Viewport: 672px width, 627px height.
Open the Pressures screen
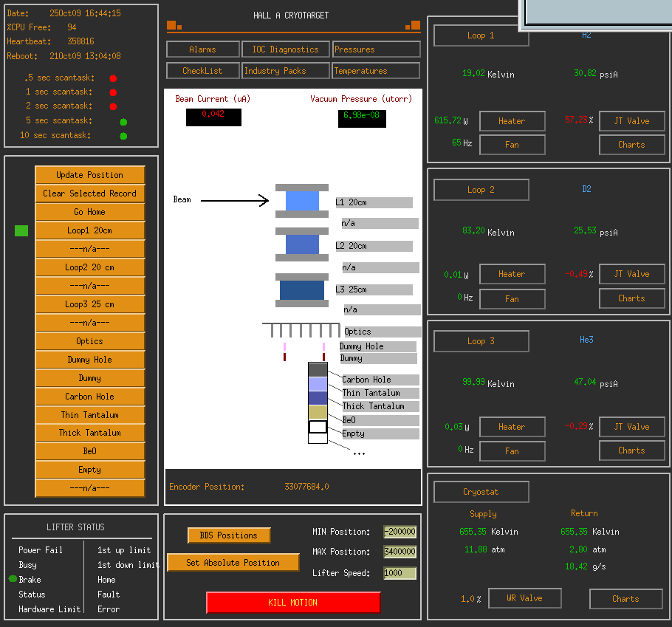(x=376, y=49)
